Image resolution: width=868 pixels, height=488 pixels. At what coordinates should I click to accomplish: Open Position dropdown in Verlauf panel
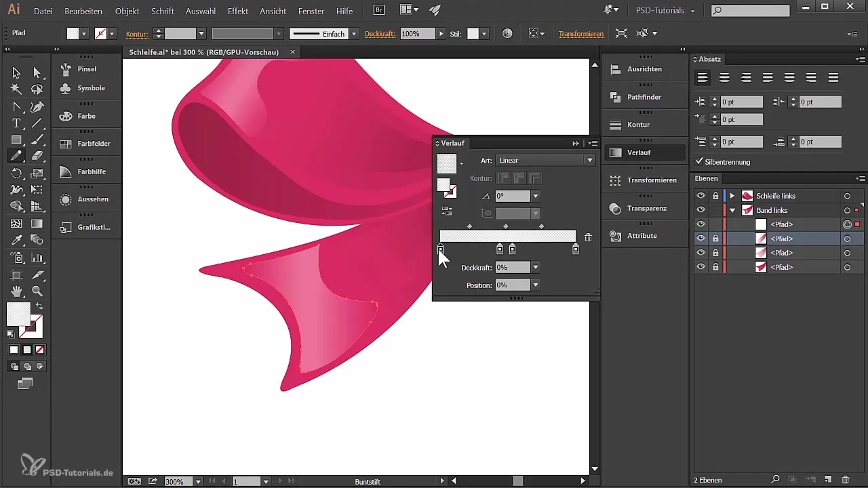[x=536, y=285]
